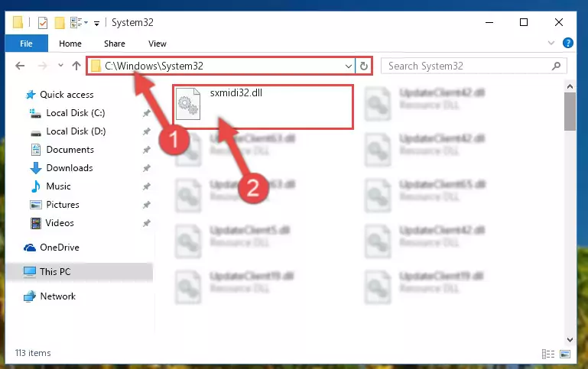The width and height of the screenshot is (588, 369).
Task: Click the Forward navigation arrow
Action: pos(42,66)
